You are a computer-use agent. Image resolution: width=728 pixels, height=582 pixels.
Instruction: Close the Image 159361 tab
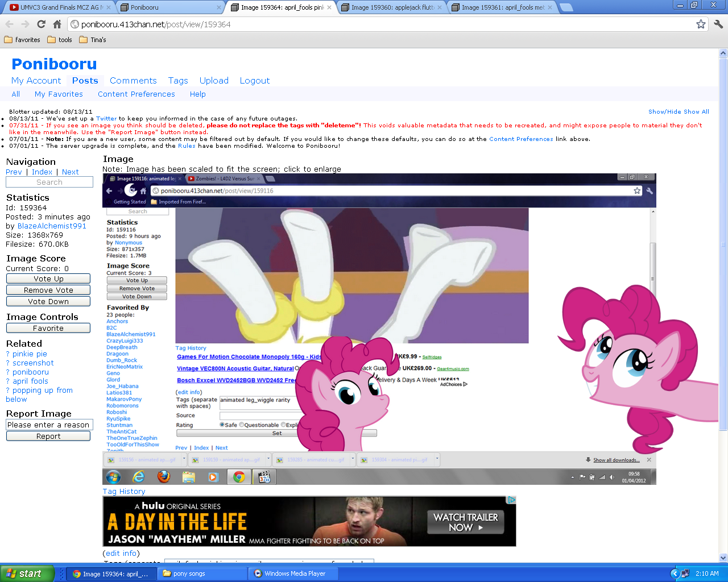point(550,7)
